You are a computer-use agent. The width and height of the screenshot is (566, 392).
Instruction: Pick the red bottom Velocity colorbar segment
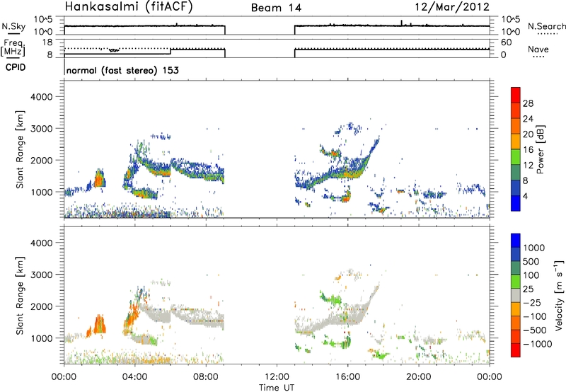click(x=516, y=350)
